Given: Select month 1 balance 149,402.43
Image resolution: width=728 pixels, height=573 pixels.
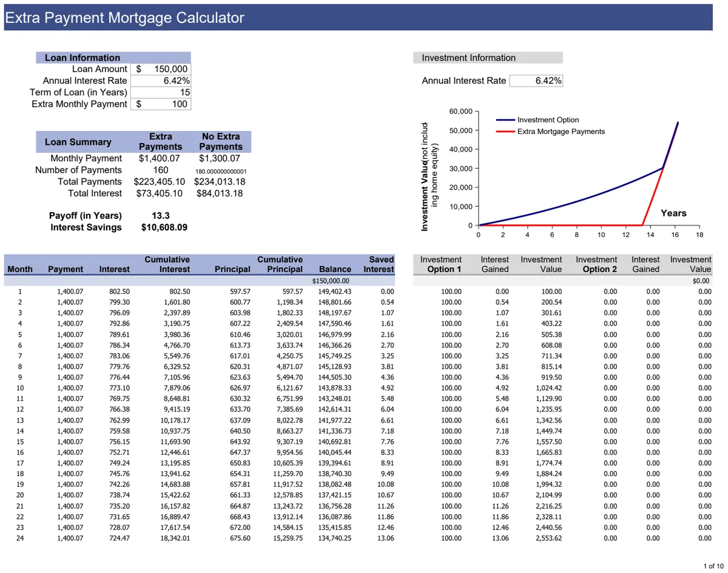Looking at the screenshot, I should pos(334,292).
